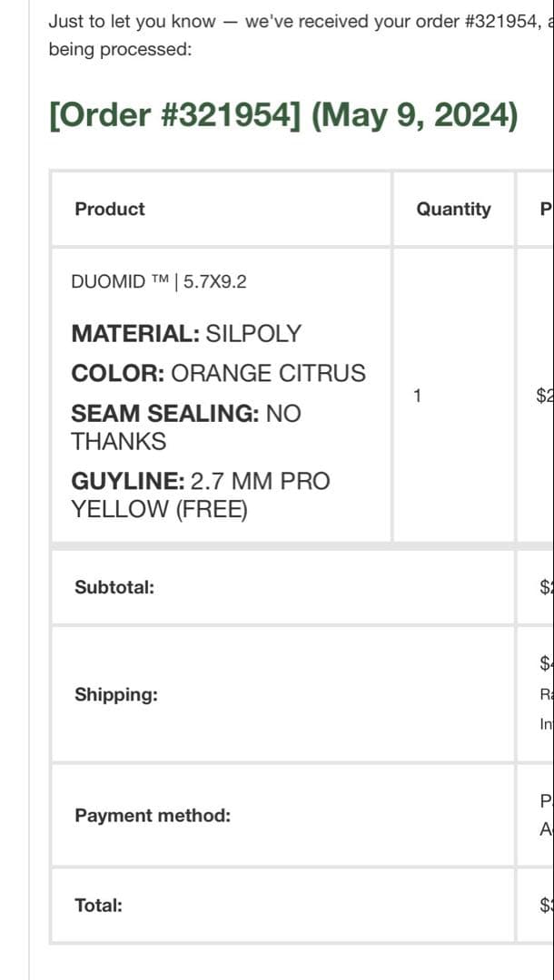The height and width of the screenshot is (980, 554).
Task: Click the Product column header
Action: (110, 209)
